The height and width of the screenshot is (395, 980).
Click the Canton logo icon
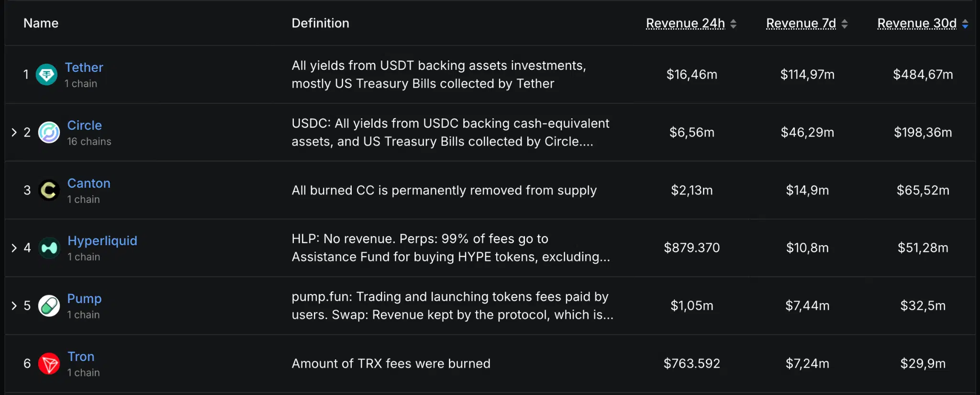point(49,190)
